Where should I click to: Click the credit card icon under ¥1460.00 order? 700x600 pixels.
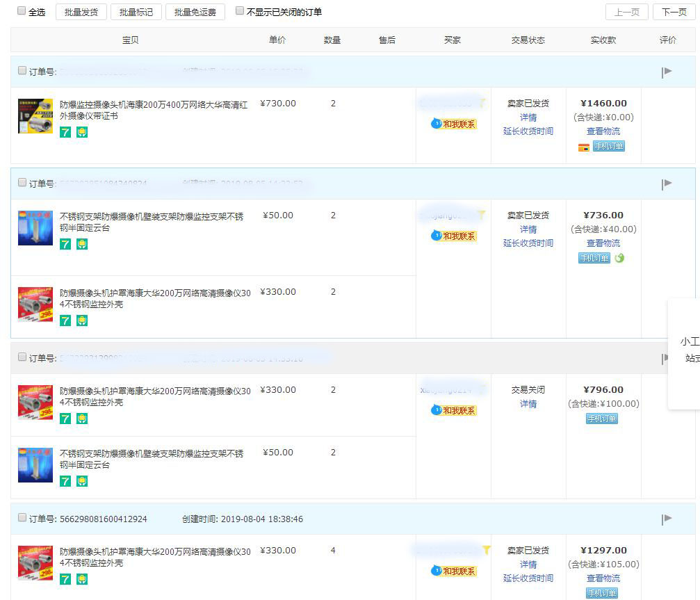pyautogui.click(x=583, y=147)
